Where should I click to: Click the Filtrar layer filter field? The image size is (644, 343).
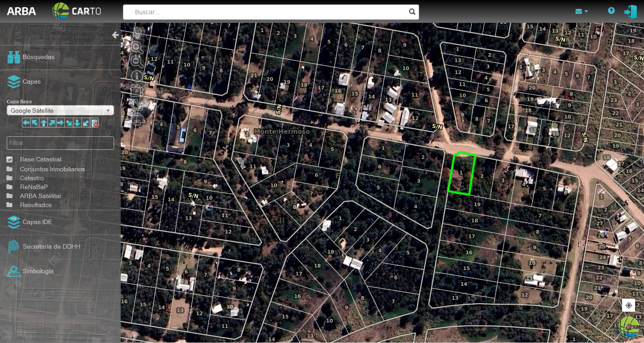pos(60,143)
